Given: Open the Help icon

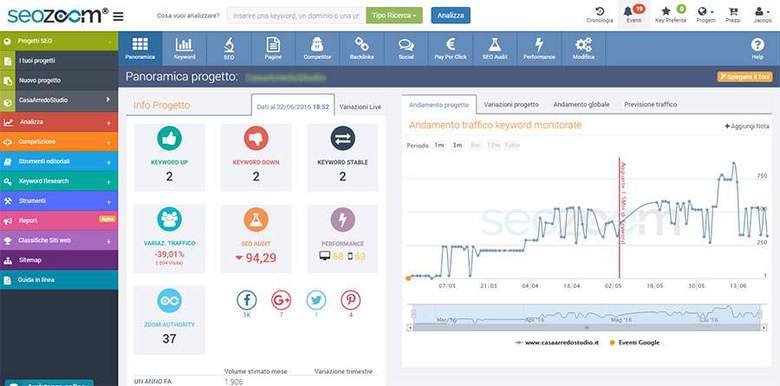Looking at the screenshot, I should click(757, 48).
